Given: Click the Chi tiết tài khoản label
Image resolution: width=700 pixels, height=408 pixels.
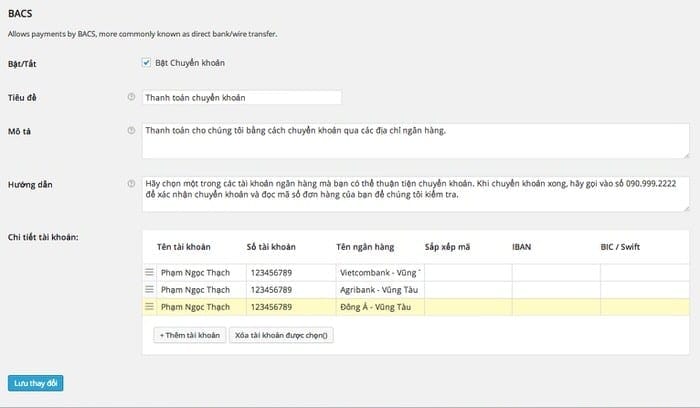Looking at the screenshot, I should [43, 237].
